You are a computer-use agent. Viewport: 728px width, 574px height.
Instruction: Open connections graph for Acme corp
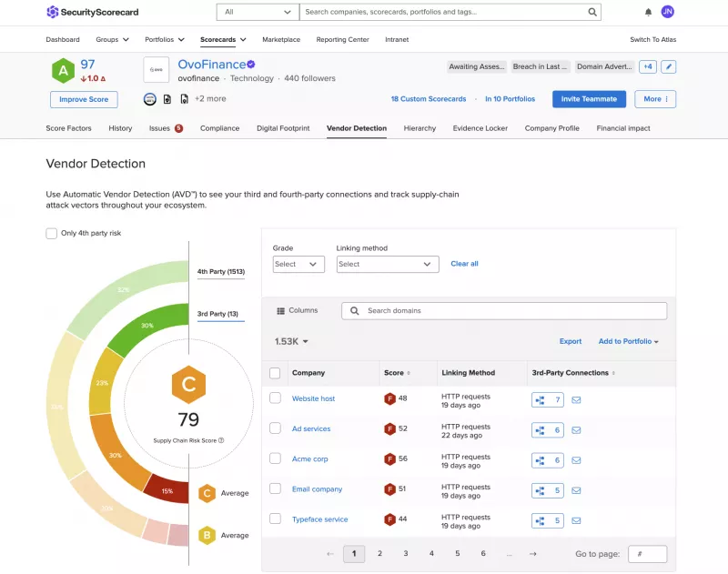548,460
